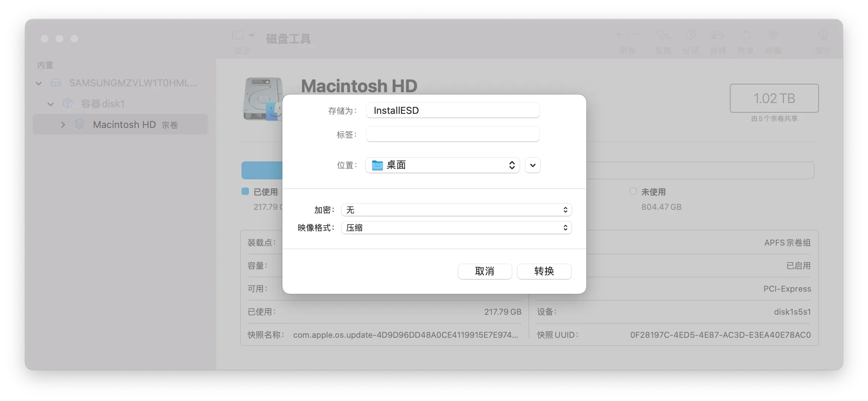Click the Partition (分区) icon

tap(690, 35)
